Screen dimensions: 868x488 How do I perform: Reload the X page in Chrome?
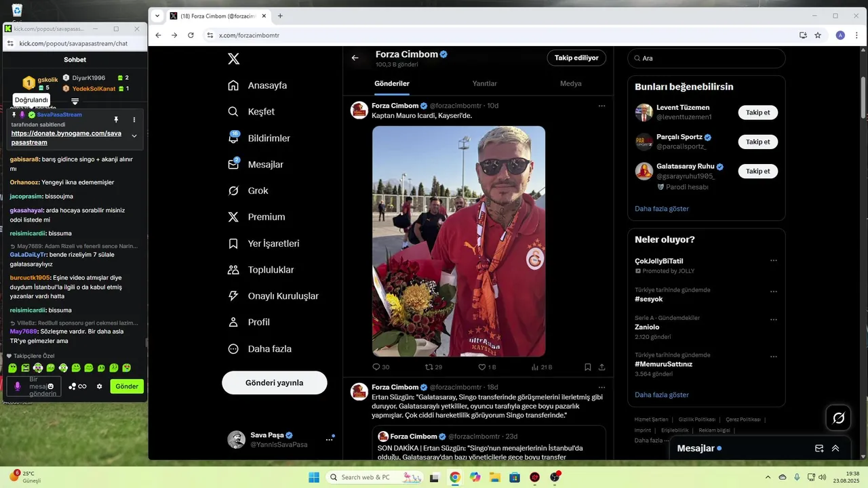coord(191,35)
